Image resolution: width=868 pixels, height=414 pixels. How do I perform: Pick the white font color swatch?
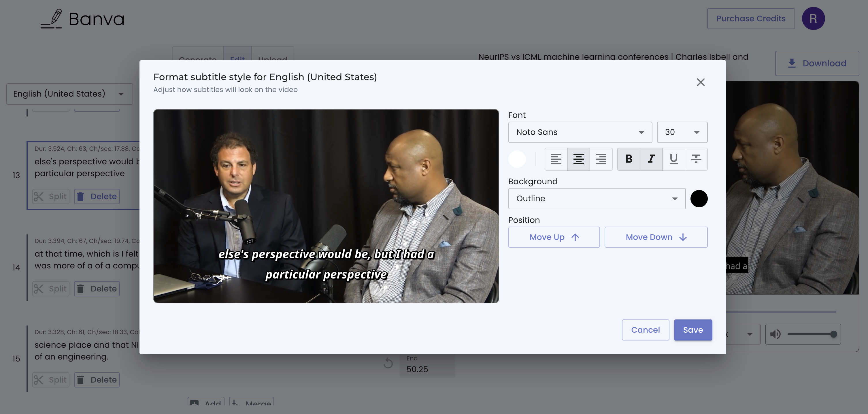[517, 159]
